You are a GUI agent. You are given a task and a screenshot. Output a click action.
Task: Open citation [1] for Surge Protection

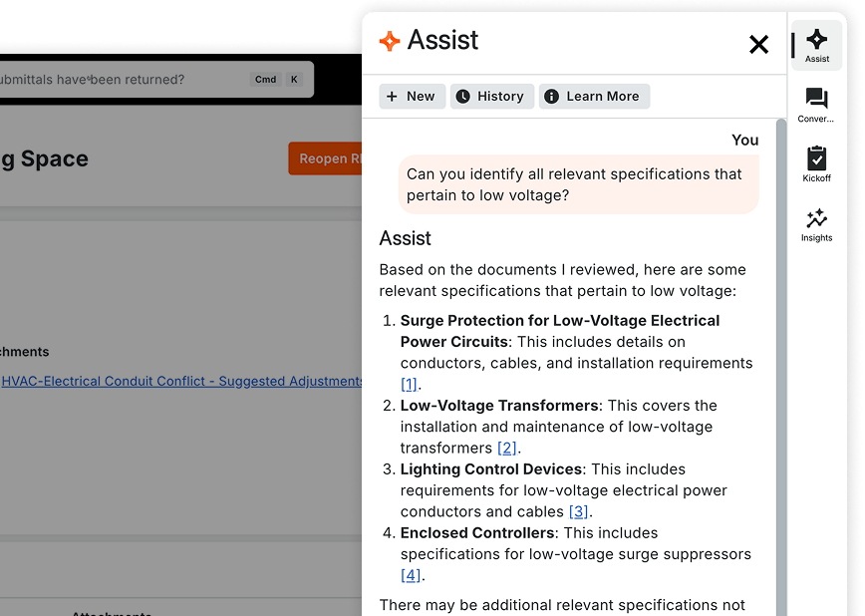(x=409, y=384)
